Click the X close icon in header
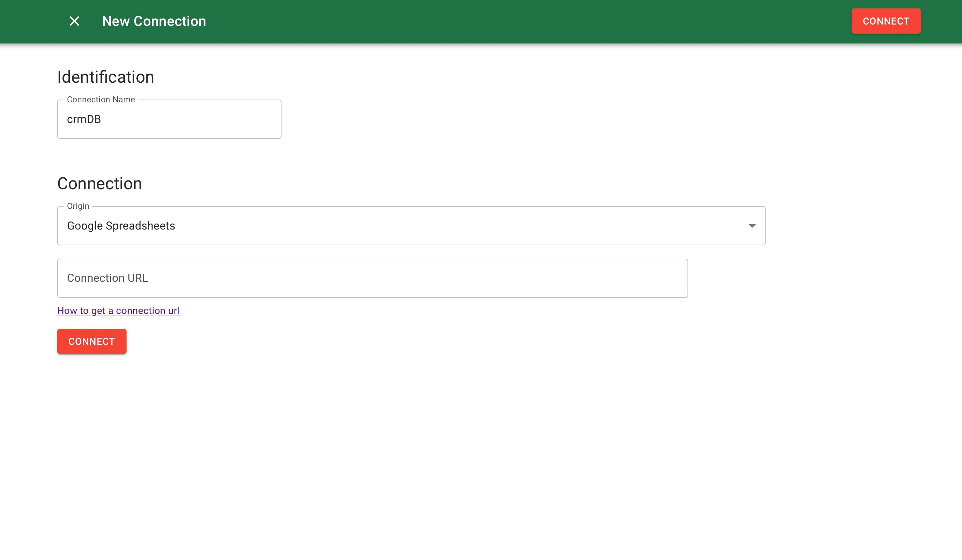The height and width of the screenshot is (560, 962). [x=75, y=21]
